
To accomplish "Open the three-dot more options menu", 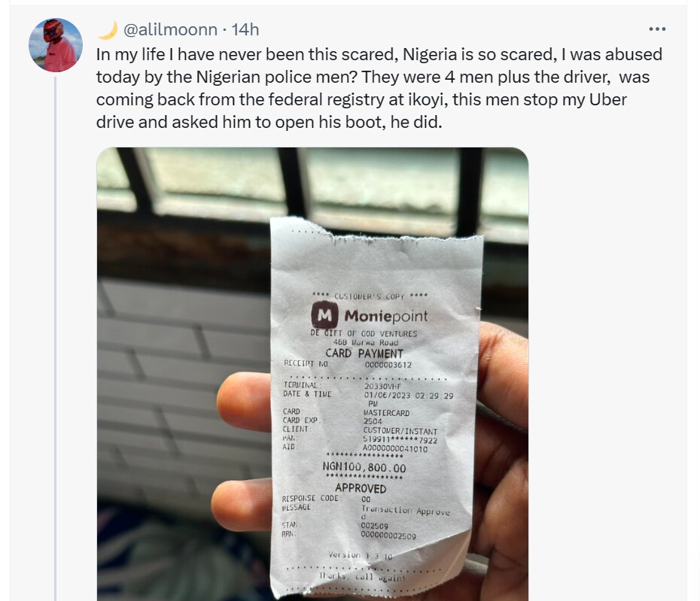I will pyautogui.click(x=657, y=29).
